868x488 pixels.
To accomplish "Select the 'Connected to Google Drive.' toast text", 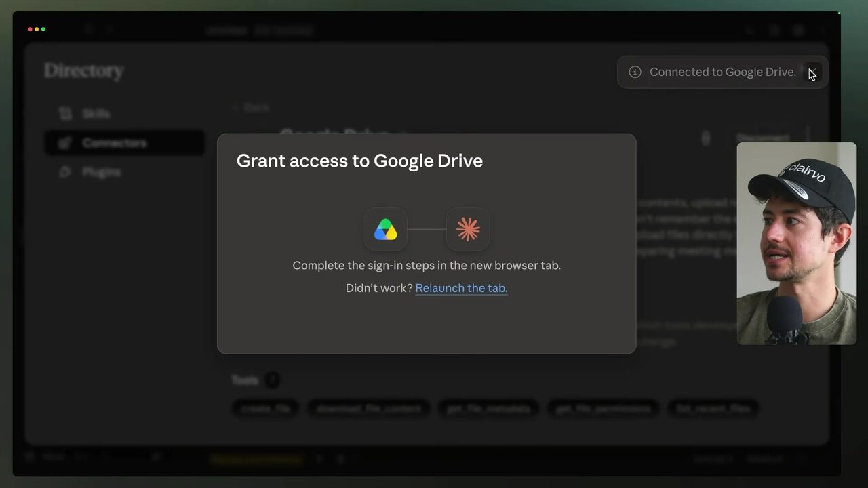I will coord(723,72).
